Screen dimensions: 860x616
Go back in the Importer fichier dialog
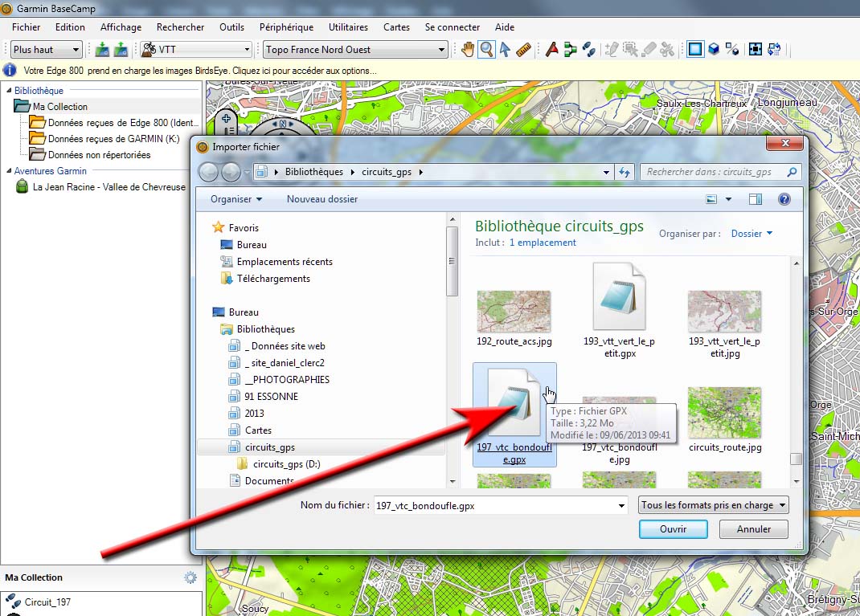tap(208, 172)
